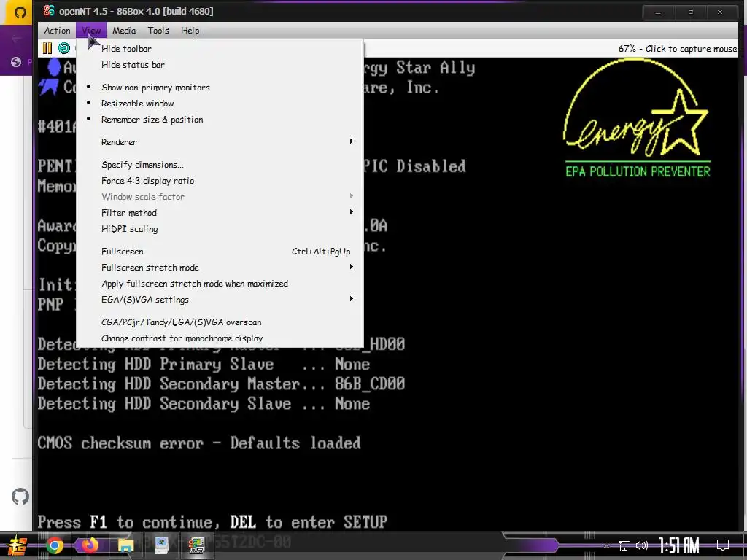Screen dimensions: 747x560
Task: Click the globe icon in the purple bar
Action: point(16,62)
